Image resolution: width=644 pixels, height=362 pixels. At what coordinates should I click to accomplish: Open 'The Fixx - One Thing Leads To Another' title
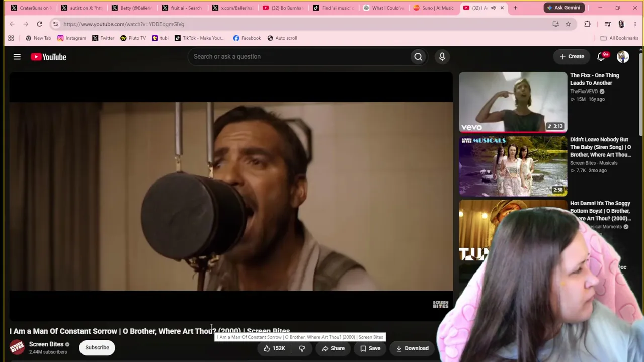(595, 79)
